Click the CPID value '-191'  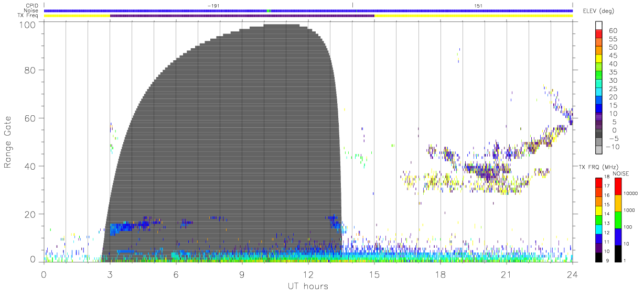213,5
